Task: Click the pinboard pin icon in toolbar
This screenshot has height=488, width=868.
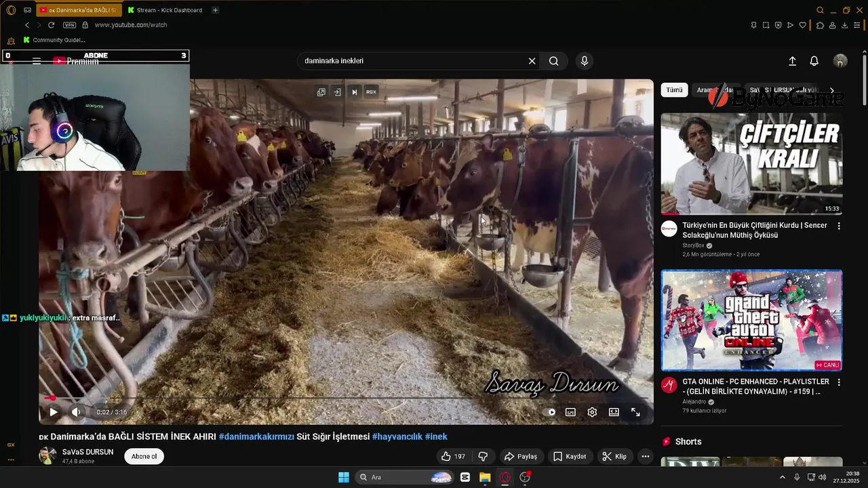Action: point(753,25)
